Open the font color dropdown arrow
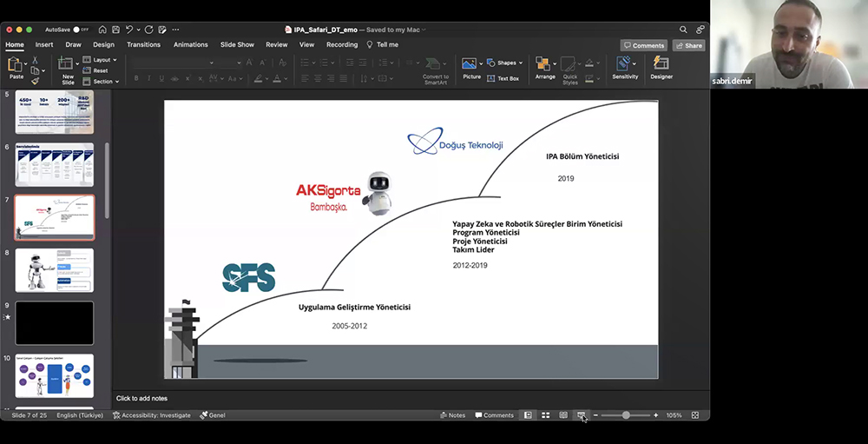Viewport: 868px width, 444px height. [x=286, y=79]
